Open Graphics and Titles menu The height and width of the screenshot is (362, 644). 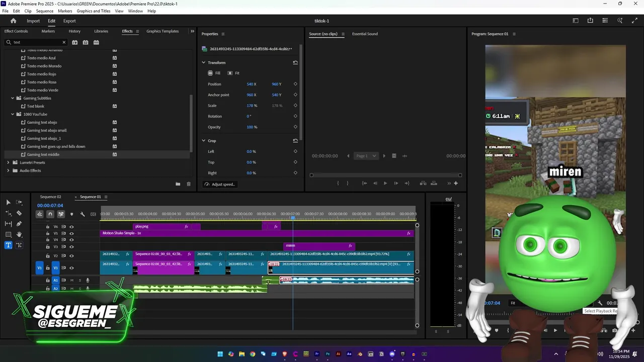click(94, 11)
